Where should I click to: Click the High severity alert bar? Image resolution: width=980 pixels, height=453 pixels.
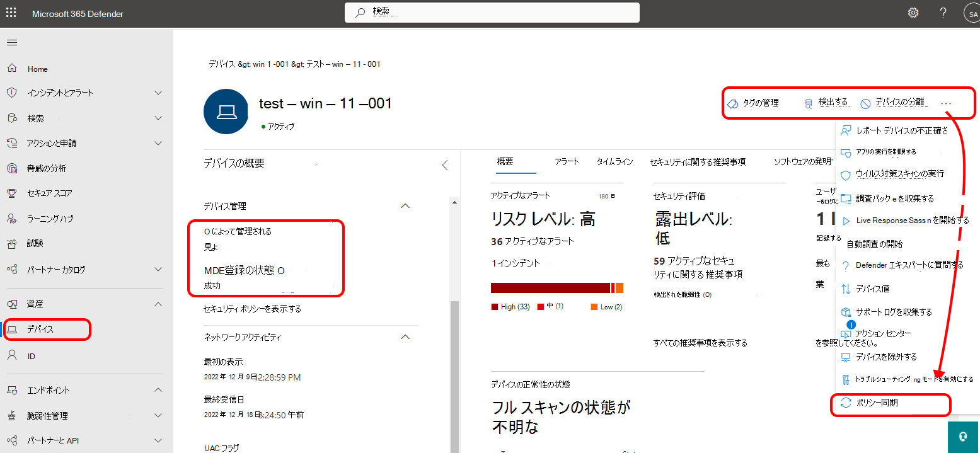point(550,288)
